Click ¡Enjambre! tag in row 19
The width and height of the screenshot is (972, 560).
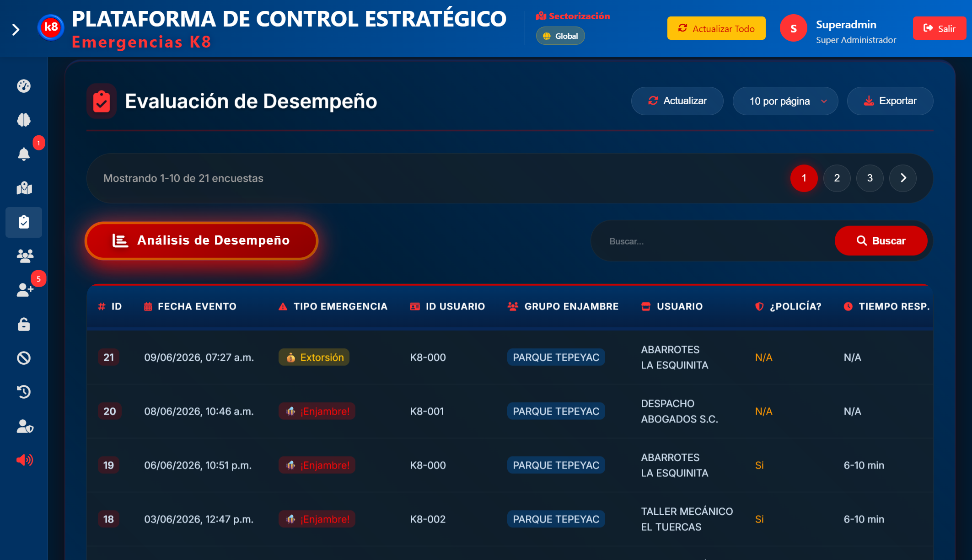click(317, 465)
